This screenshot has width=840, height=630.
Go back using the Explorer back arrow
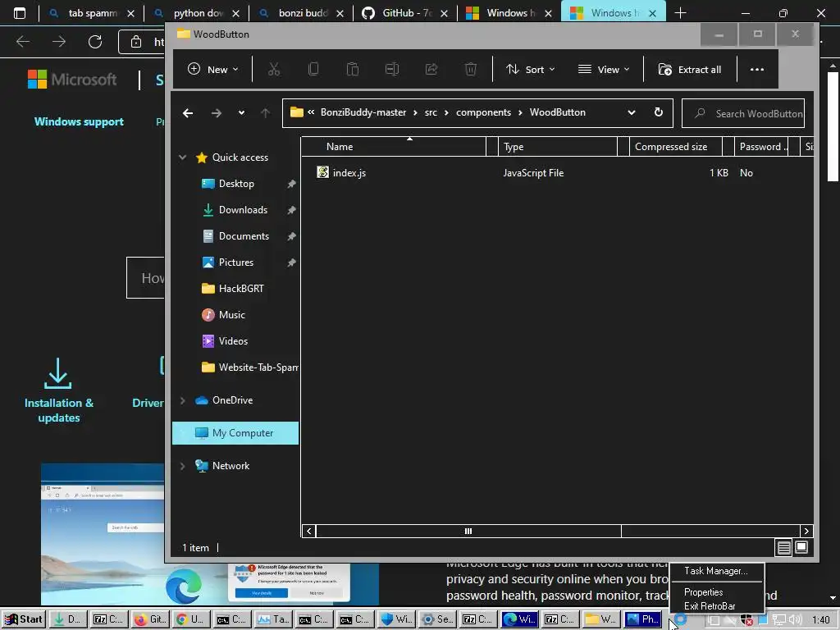[188, 113]
